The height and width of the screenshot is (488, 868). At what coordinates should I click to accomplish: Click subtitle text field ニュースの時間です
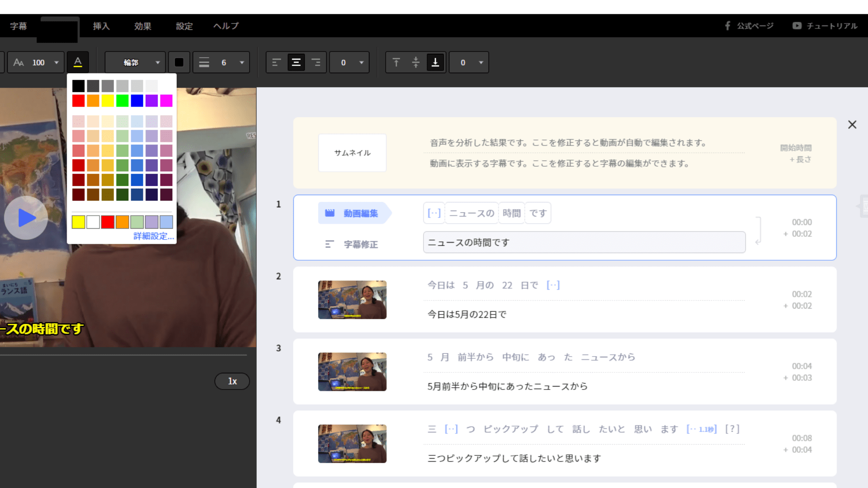click(584, 243)
